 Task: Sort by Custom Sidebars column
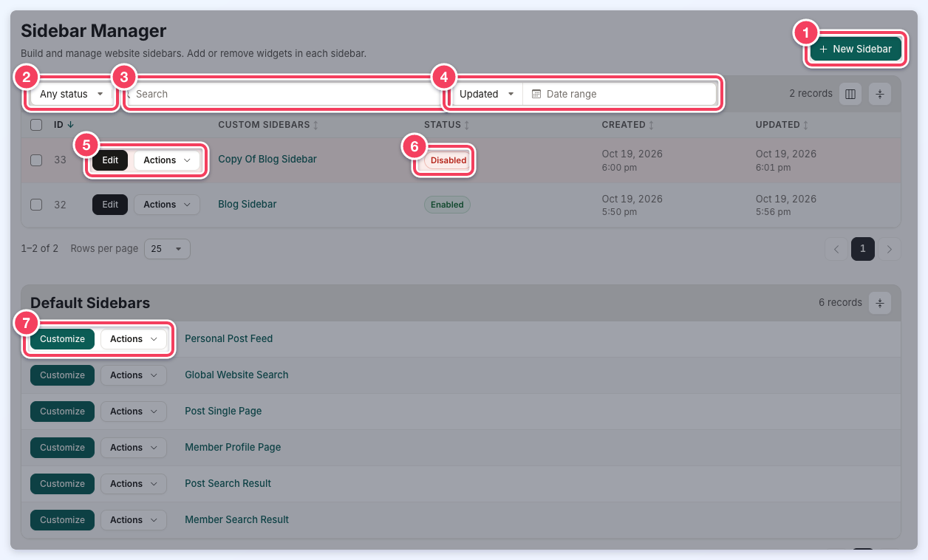[x=268, y=125]
